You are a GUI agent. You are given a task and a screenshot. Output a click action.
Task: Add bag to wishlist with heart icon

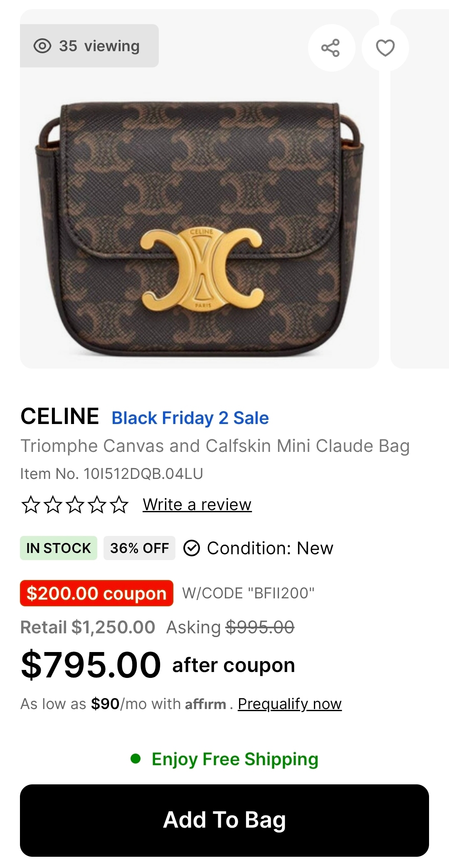pyautogui.click(x=385, y=48)
